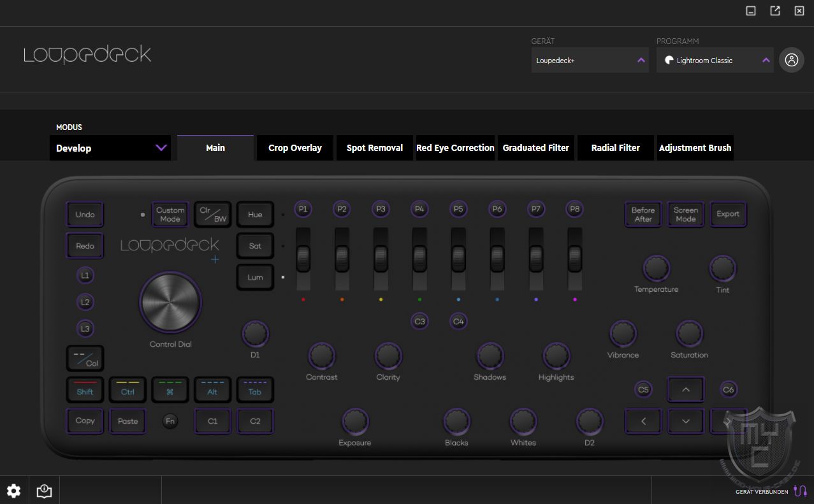Click the C5 round button
The image size is (814, 504).
[x=643, y=389]
